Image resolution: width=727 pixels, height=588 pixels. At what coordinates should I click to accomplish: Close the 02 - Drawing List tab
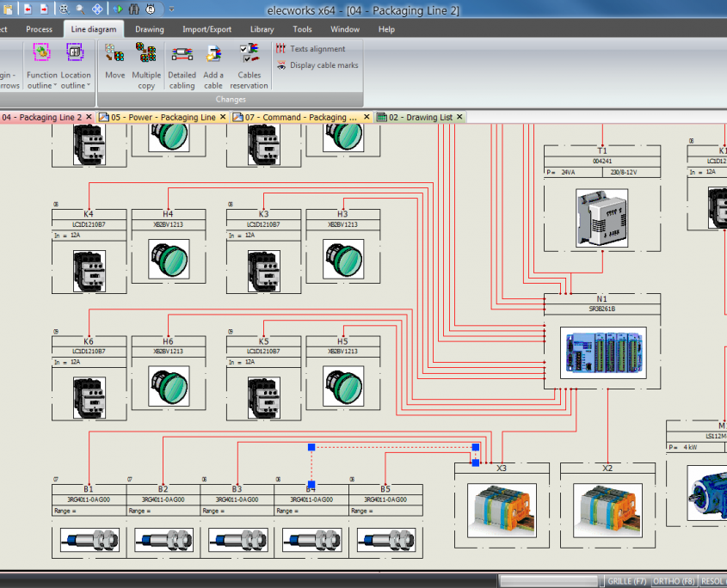(459, 117)
